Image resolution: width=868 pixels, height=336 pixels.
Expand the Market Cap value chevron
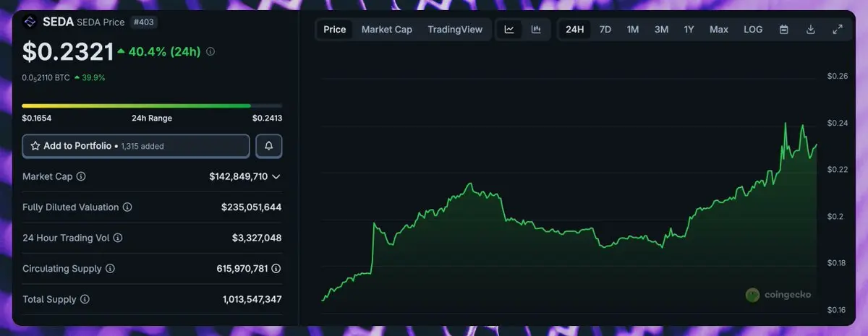[276, 176]
